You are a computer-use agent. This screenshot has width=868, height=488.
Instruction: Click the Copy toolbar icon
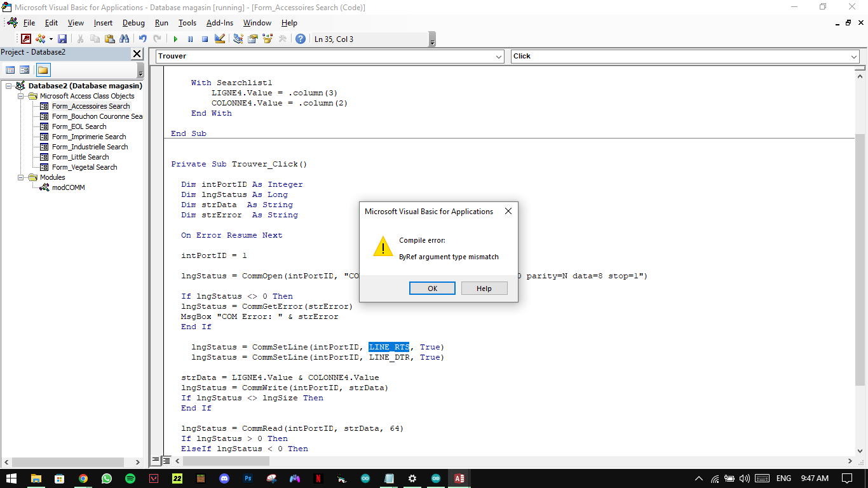tap(95, 39)
